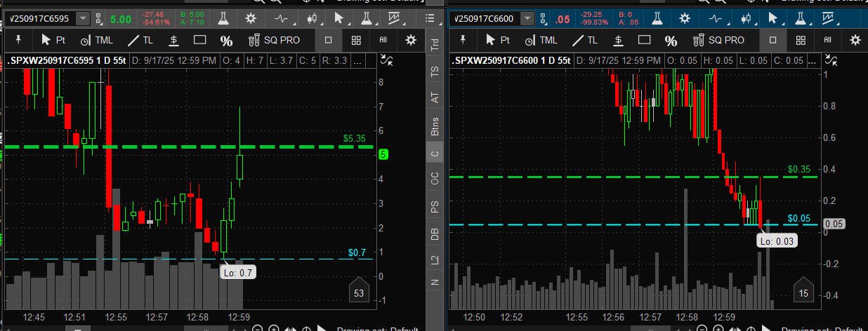The image size is (868, 331).
Task: Select the price level ($) drawing tool on left chart
Action: [x=175, y=41]
